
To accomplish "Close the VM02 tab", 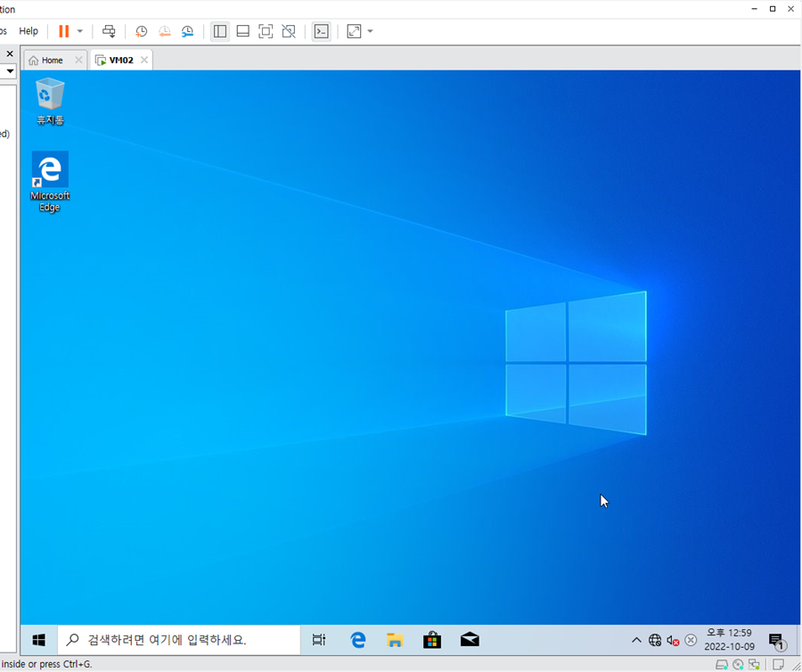I will (144, 60).
